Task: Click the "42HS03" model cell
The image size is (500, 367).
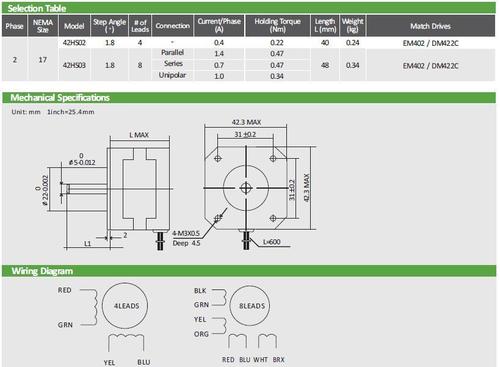Action: point(74,65)
